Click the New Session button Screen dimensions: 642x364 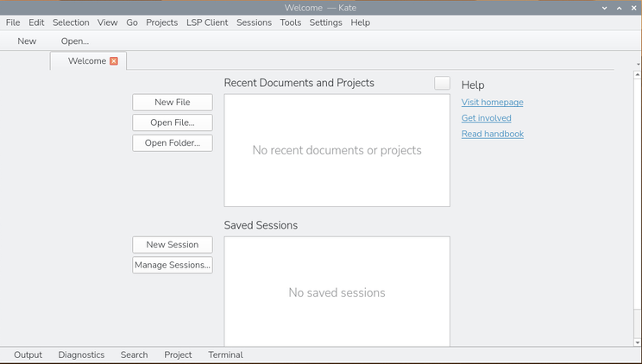pos(173,245)
